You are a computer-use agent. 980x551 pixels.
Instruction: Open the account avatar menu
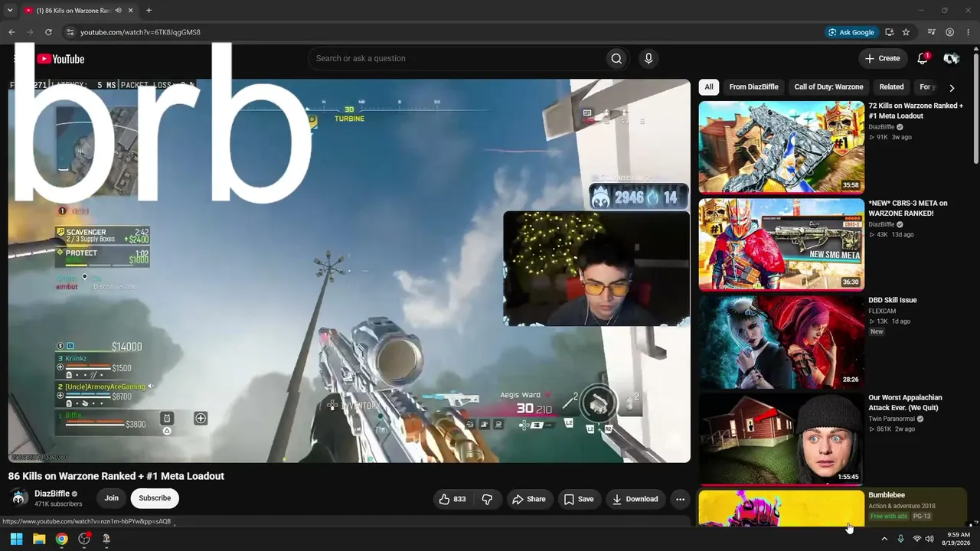(x=952, y=59)
